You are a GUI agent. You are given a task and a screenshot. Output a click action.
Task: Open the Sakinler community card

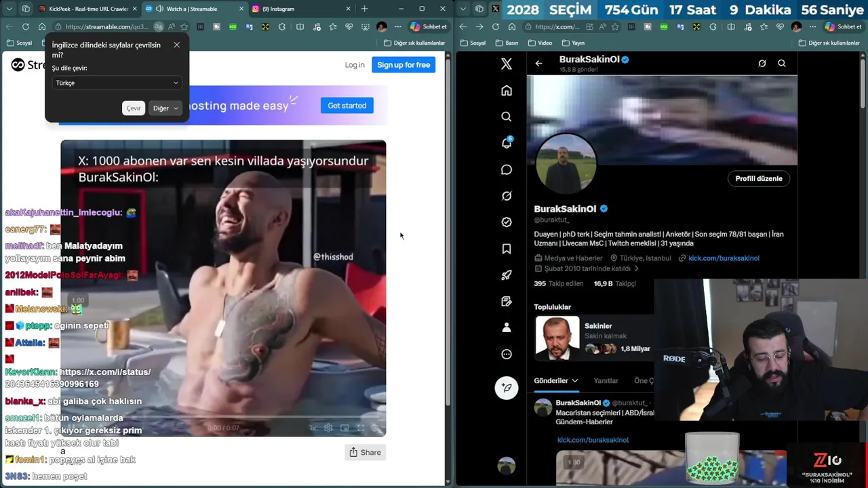[593, 337]
